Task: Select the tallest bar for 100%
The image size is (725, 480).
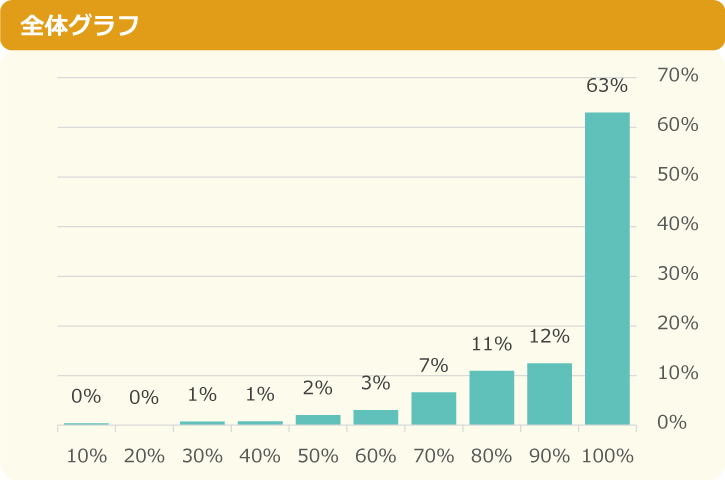Action: coord(607,268)
